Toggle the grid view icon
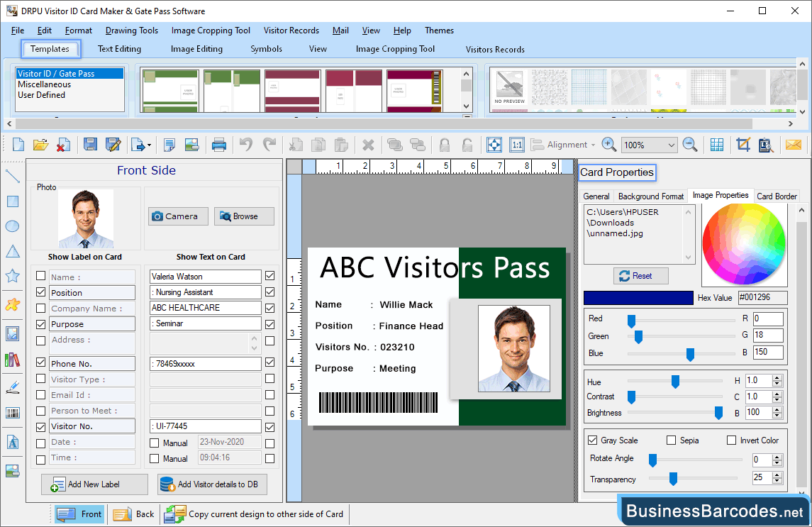812x527 pixels. tap(717, 145)
